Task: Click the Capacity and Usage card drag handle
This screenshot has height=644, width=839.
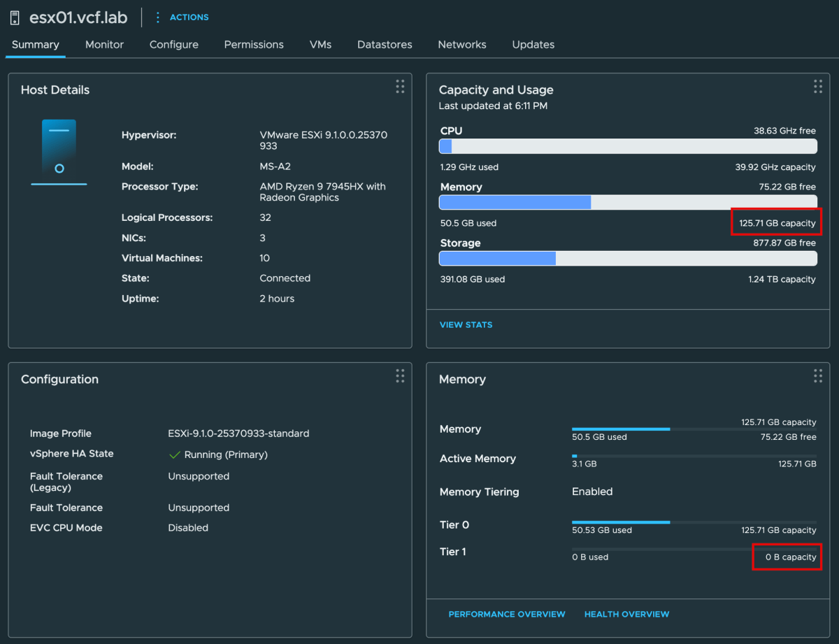Action: [818, 86]
